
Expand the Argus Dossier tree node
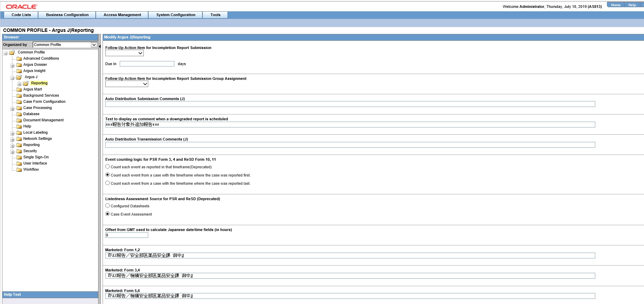12,65
